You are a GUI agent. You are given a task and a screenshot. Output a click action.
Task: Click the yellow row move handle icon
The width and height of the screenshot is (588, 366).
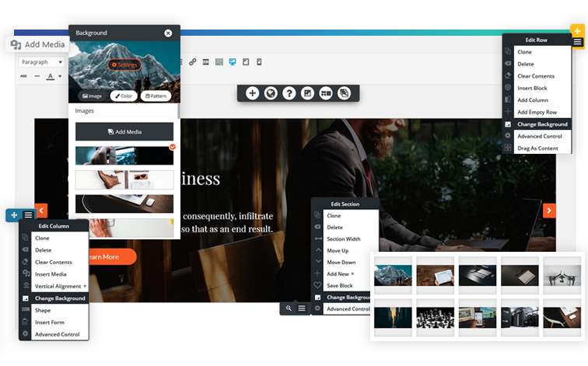click(577, 31)
